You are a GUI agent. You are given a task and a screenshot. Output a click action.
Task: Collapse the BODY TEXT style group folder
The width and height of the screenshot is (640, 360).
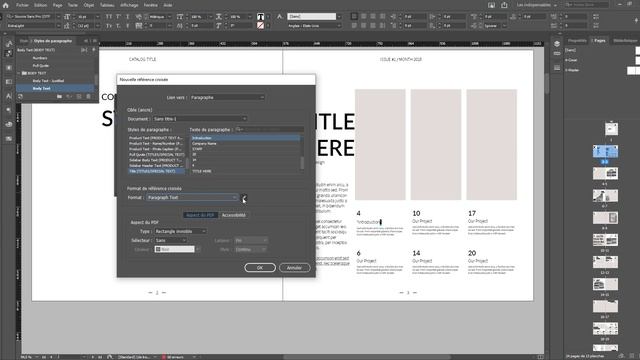[x=19, y=73]
